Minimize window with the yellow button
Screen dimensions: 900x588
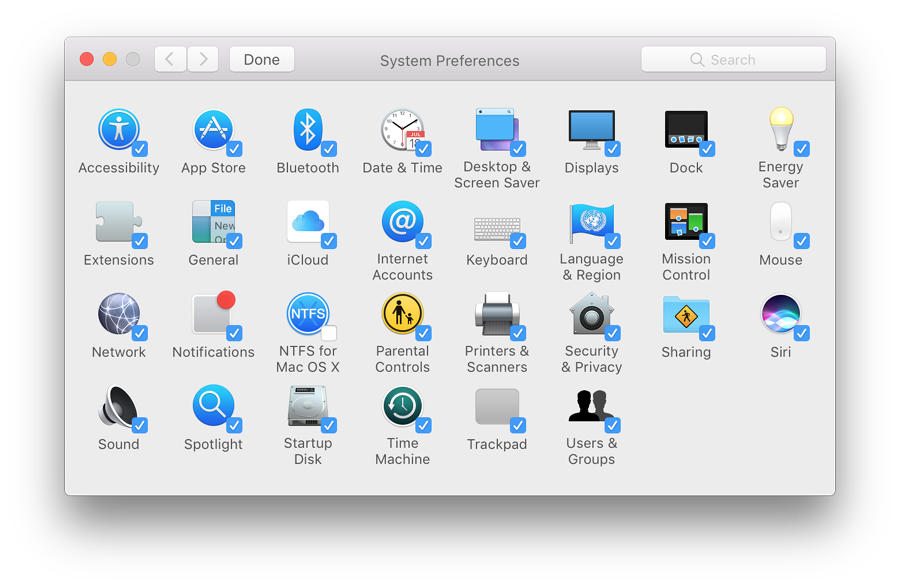[110, 59]
